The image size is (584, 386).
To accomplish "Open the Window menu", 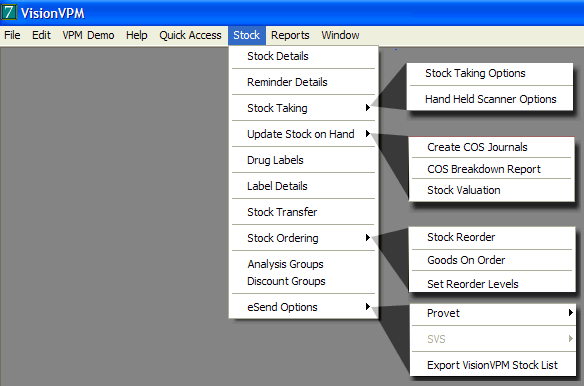I will pyautogui.click(x=340, y=35).
